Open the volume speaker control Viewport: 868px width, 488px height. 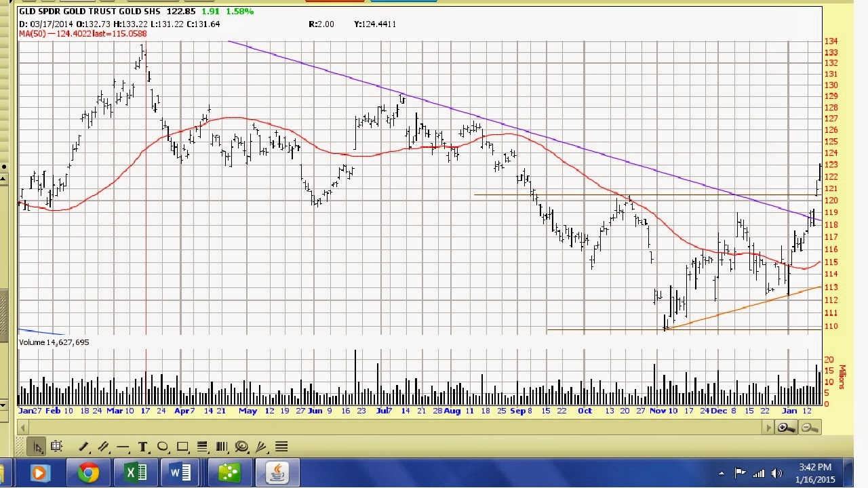pos(776,473)
